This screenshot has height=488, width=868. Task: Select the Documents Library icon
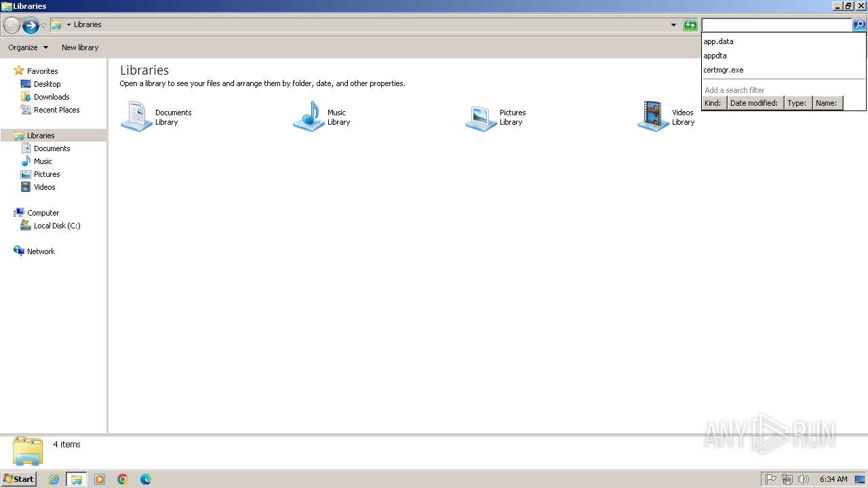pyautogui.click(x=136, y=117)
